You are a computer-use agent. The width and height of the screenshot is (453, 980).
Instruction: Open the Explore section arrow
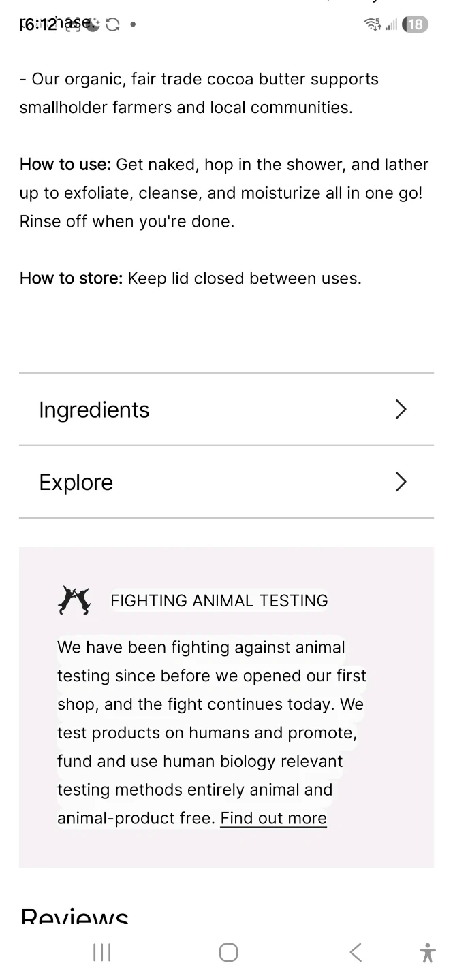click(401, 483)
